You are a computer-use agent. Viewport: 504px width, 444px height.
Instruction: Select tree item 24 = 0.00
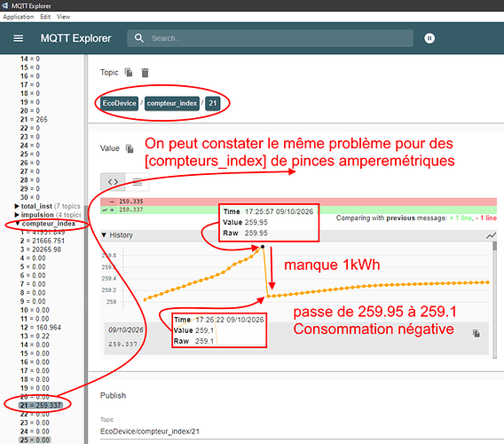click(35, 432)
